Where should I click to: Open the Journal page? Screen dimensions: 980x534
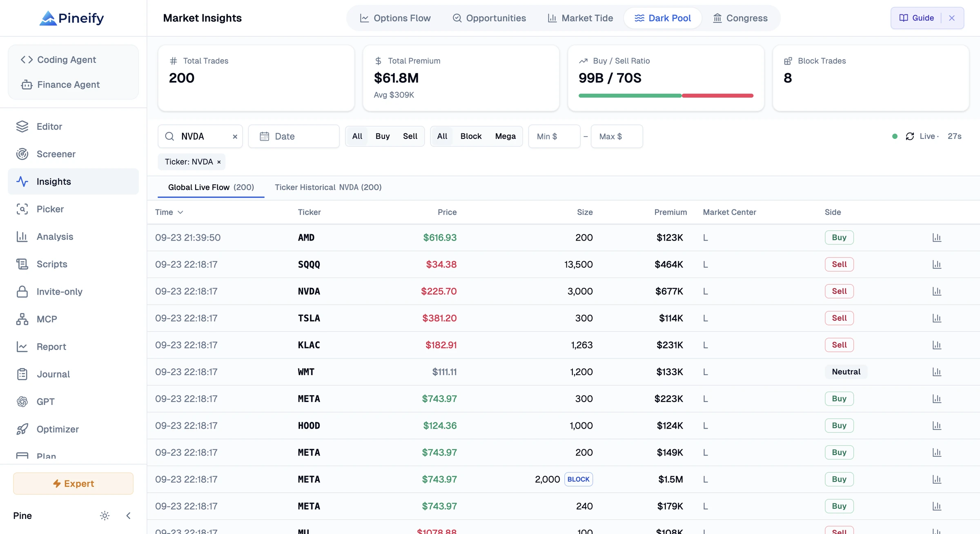[x=73, y=374]
